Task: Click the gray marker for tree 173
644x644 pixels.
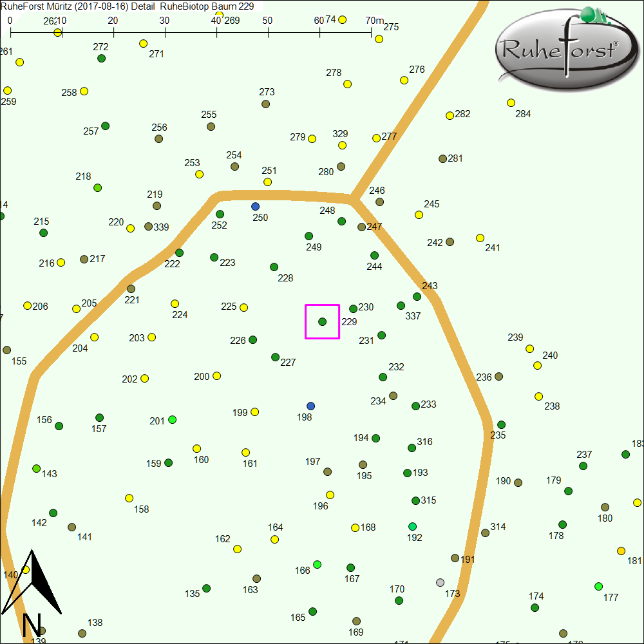Action: (440, 582)
